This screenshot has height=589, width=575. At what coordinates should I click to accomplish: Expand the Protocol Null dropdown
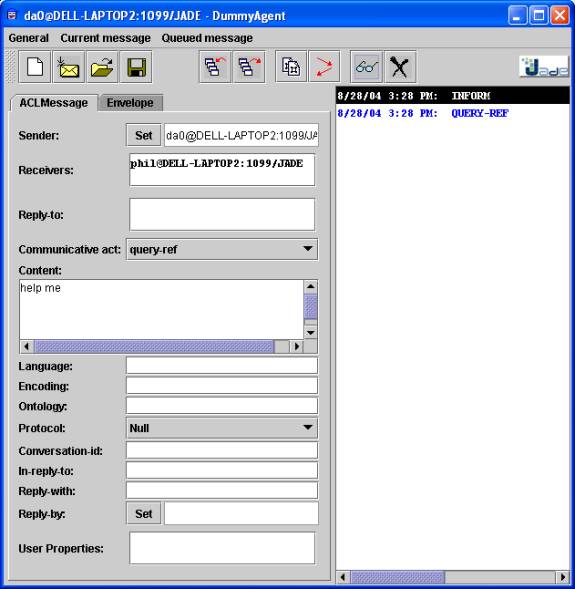coord(222,428)
